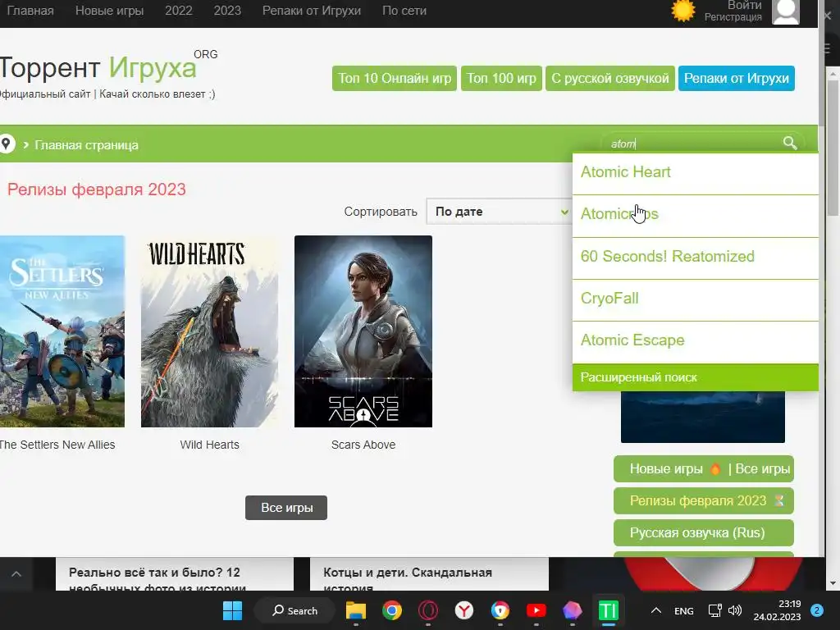Image resolution: width=840 pixels, height=630 pixels.
Task: Click the Релизы февраля 2023 heading
Action: coord(97,189)
